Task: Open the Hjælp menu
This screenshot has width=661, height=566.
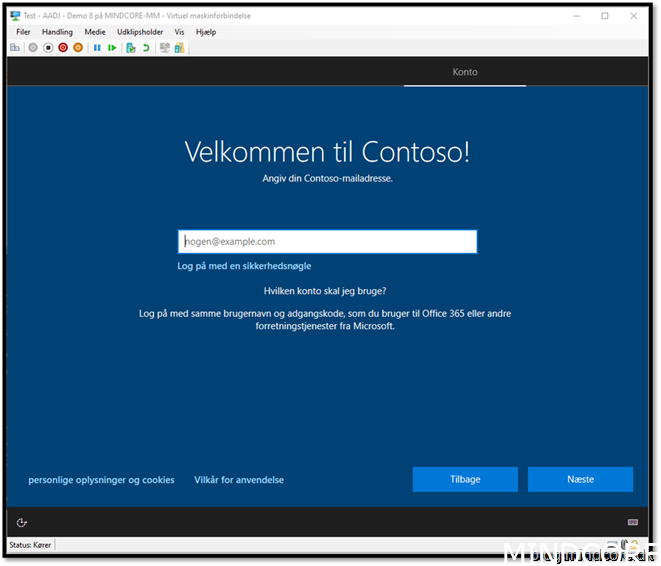Action: (206, 32)
